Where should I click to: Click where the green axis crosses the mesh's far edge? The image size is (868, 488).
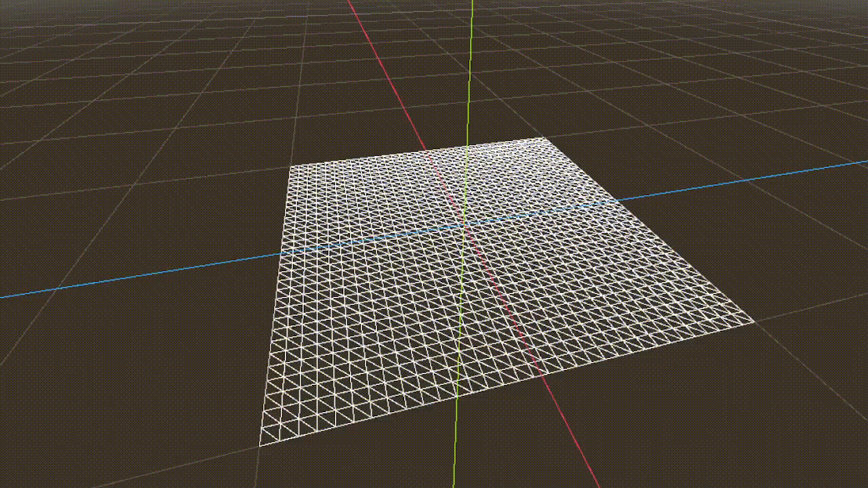point(467,146)
